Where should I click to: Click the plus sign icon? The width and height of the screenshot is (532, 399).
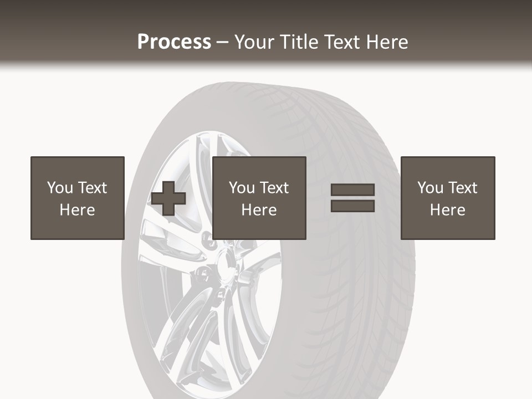click(168, 198)
